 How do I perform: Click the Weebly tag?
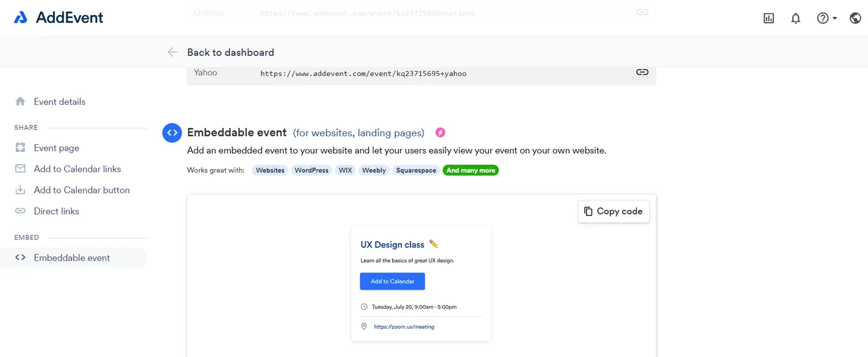(374, 171)
